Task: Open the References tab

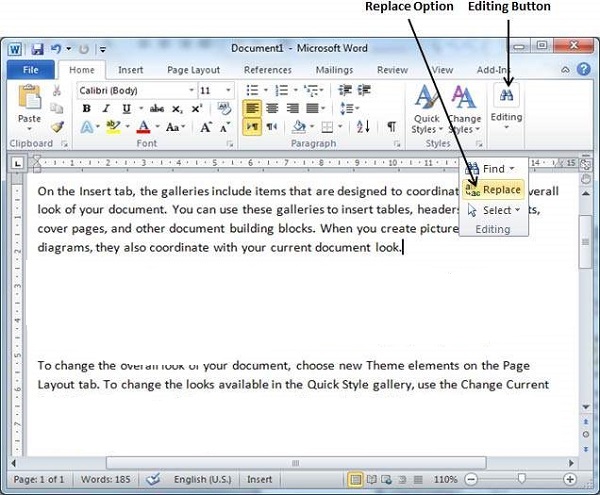Action: click(x=267, y=70)
